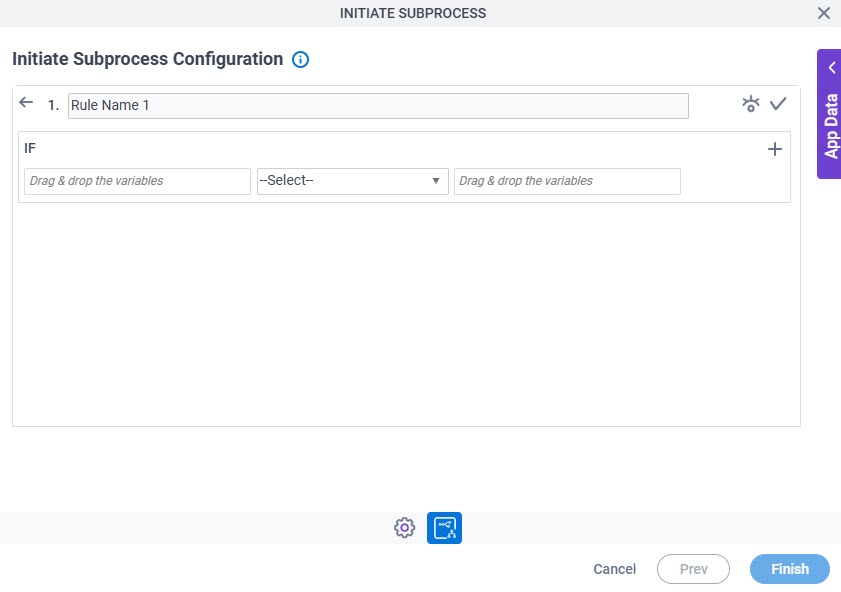Close the Initiate Subprocess dialog
This screenshot has height=592, width=841.
coord(824,13)
